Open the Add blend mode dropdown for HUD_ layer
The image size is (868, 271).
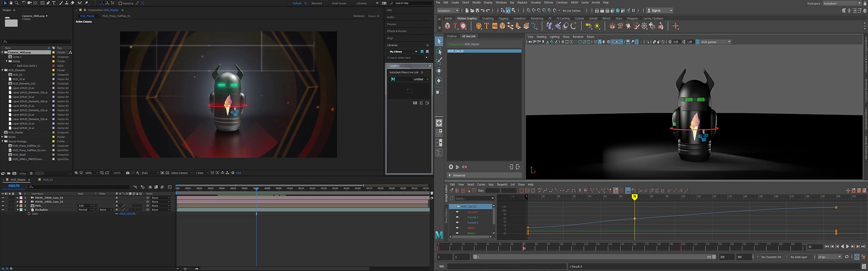pyautogui.click(x=85, y=206)
